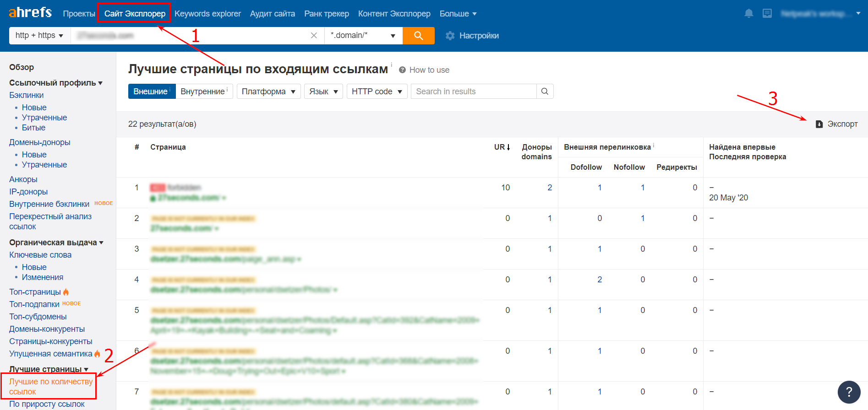Toggle the Внешние links filter
The image size is (868, 410).
coord(152,92)
